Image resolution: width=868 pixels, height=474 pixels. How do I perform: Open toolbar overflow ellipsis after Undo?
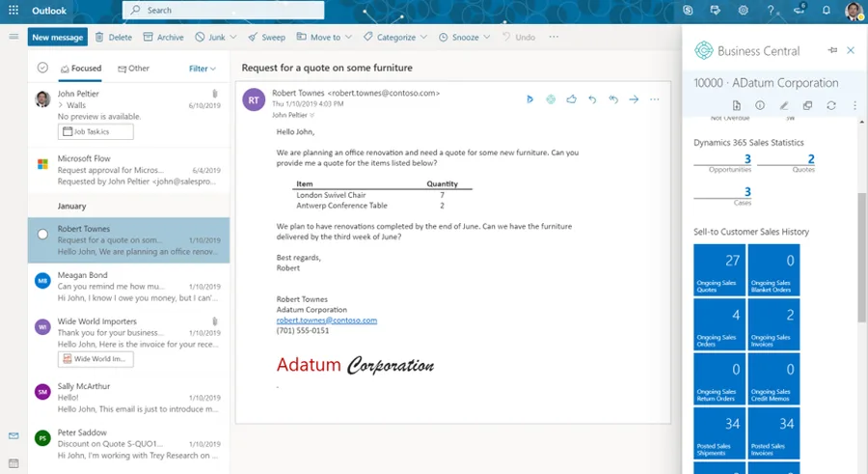click(x=554, y=37)
